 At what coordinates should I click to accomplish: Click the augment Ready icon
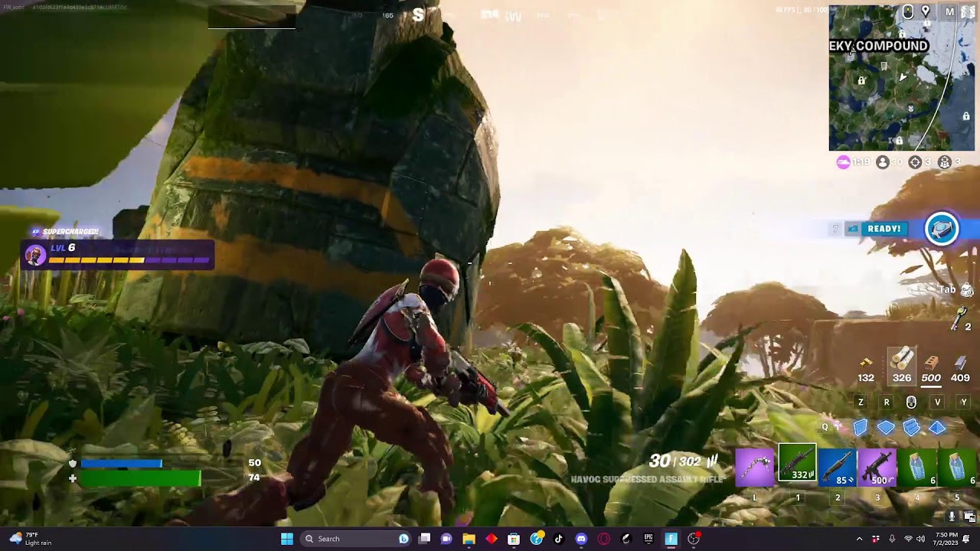point(942,229)
